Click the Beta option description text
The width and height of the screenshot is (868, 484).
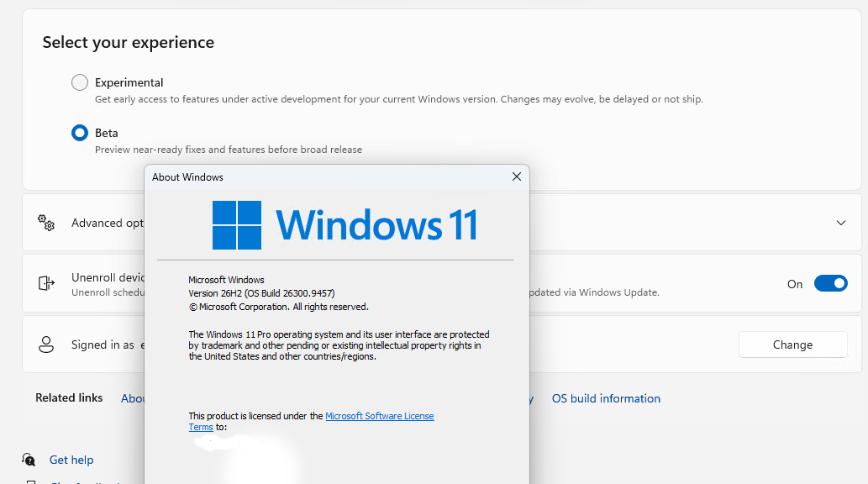[x=229, y=150]
